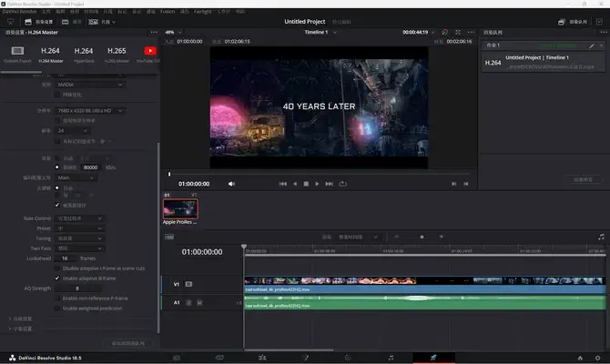Click Add to Render Queue button
610x364 pixels.
(128, 343)
